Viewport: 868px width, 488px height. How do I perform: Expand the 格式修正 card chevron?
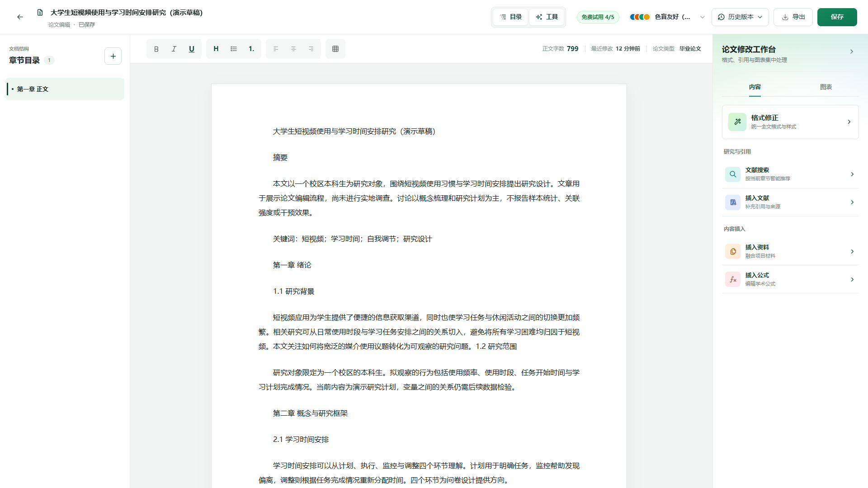[x=849, y=122]
